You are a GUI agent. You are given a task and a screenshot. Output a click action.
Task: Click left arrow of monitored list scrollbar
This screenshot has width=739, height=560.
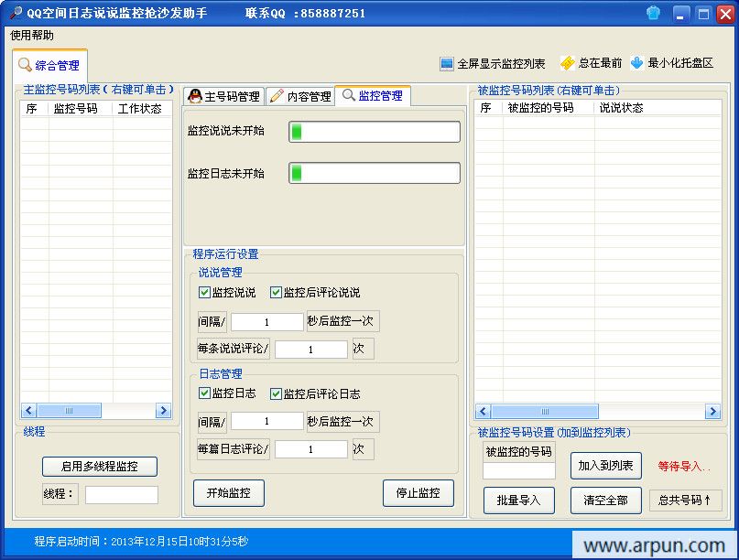point(484,412)
